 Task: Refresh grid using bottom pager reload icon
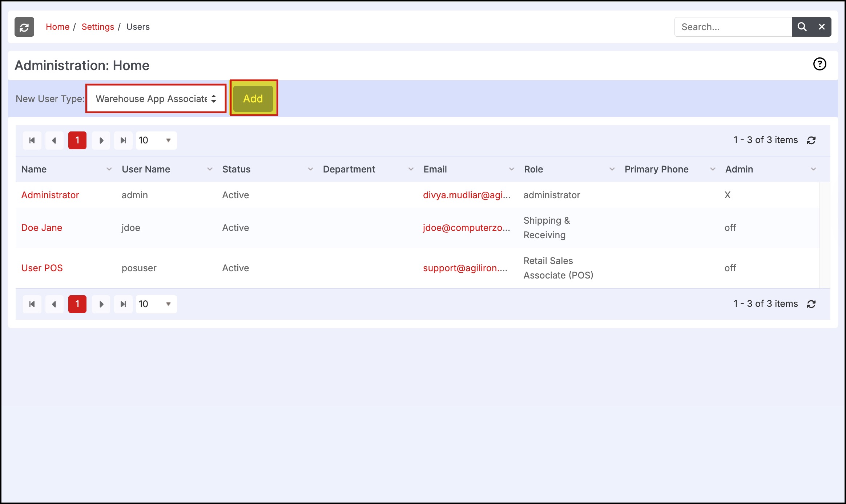coord(811,304)
